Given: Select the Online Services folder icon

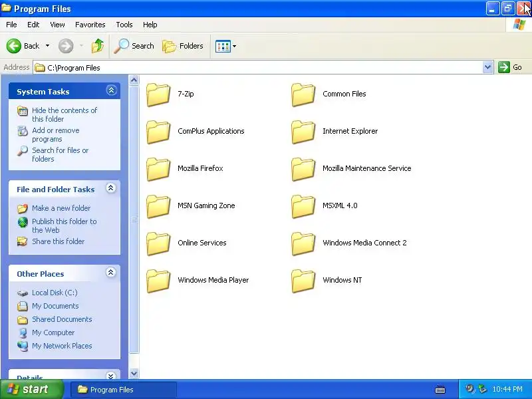Looking at the screenshot, I should 158,244.
